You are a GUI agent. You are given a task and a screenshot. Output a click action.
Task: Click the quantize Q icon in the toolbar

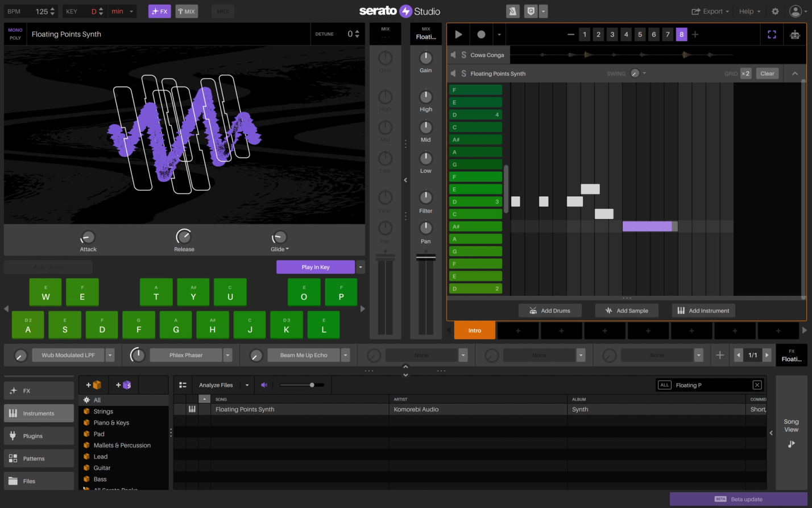coord(531,11)
